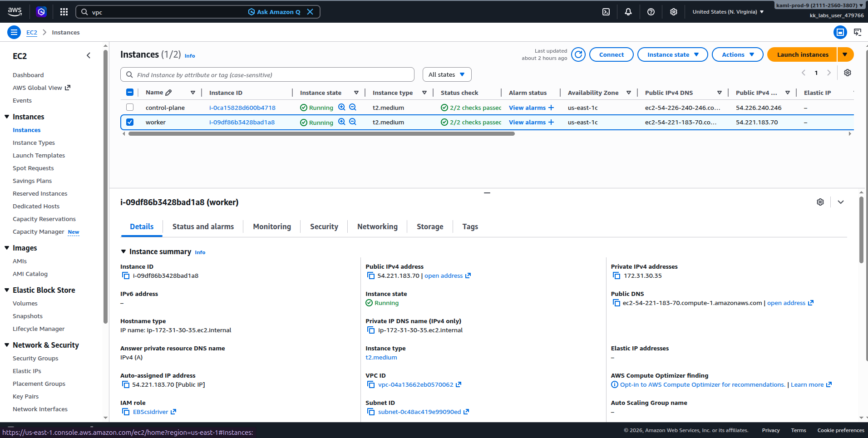Copy the VPC ID
This screenshot has width=868, height=438.
pos(371,384)
